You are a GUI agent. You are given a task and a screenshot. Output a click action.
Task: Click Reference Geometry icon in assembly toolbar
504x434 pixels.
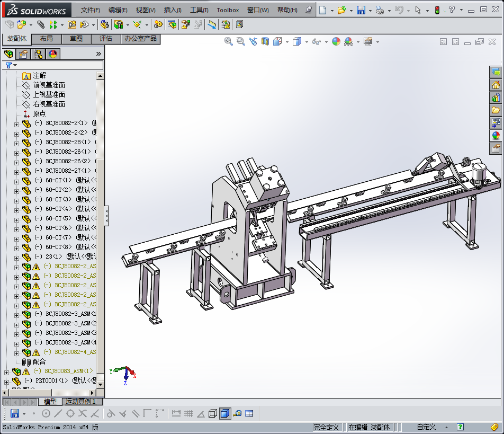click(x=138, y=24)
